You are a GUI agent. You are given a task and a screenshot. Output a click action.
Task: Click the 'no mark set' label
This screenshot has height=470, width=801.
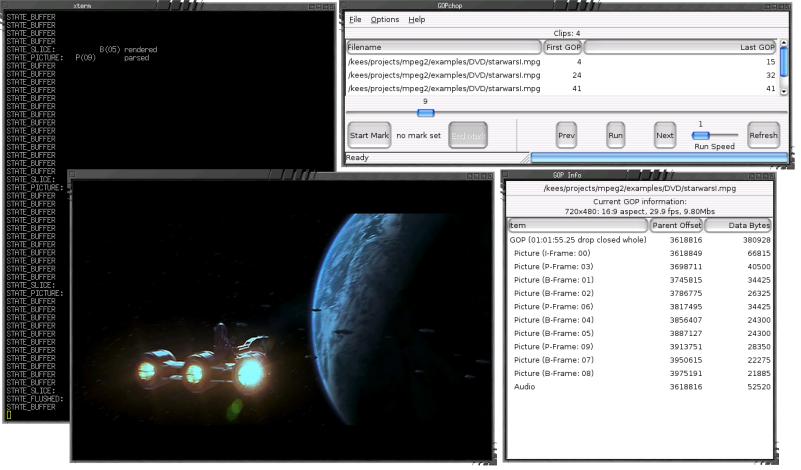click(x=418, y=135)
